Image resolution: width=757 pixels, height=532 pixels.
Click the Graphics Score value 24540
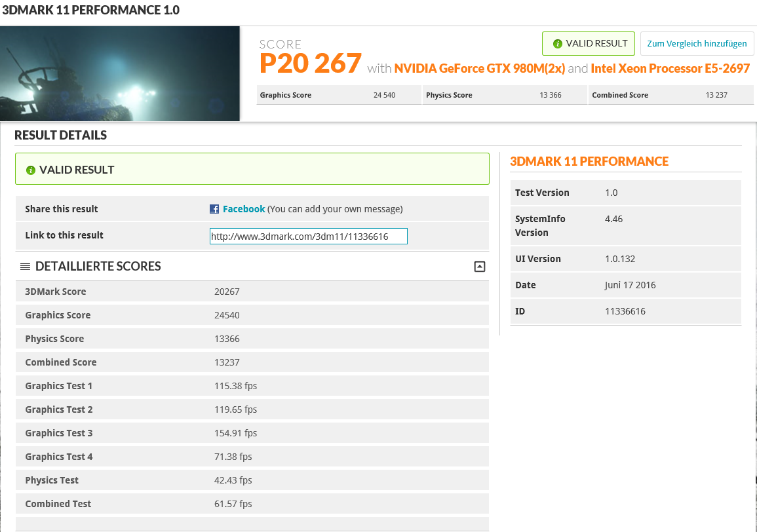227,315
